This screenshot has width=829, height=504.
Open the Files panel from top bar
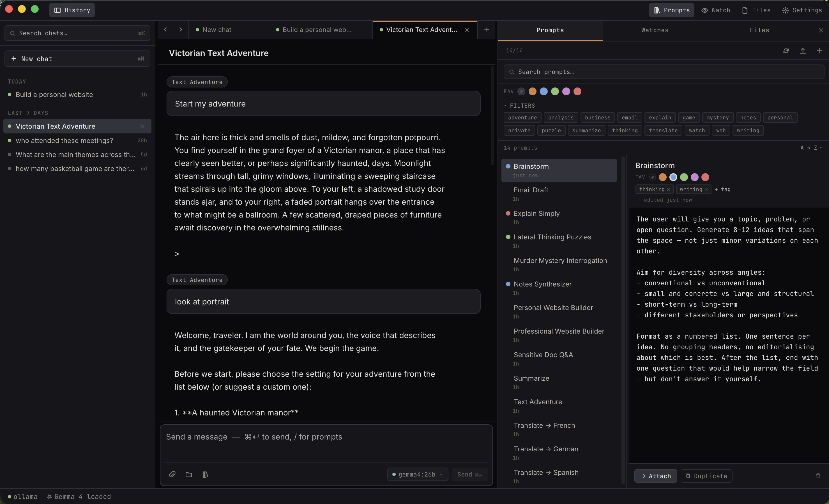coord(756,10)
